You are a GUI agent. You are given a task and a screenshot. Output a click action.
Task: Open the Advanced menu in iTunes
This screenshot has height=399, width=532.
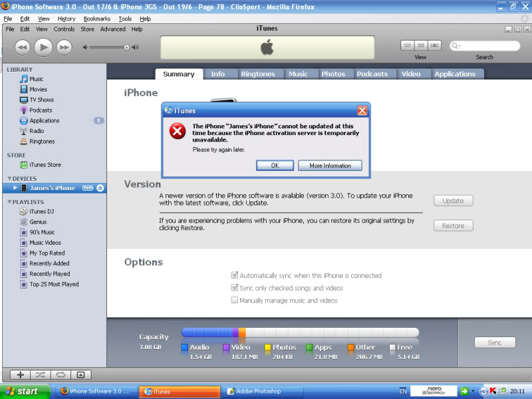point(112,29)
